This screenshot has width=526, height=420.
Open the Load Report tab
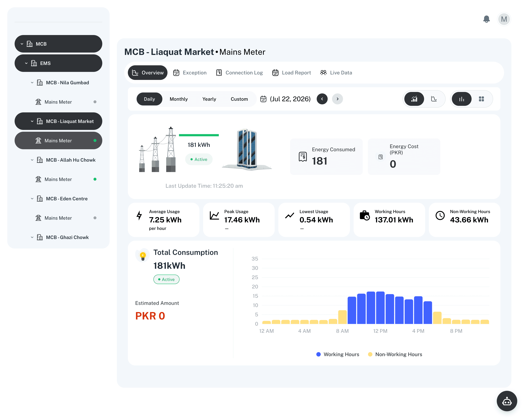coord(291,73)
